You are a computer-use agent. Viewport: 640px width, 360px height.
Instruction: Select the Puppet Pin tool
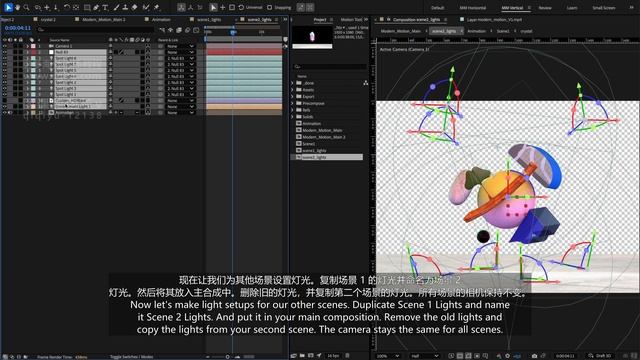pos(156,7)
